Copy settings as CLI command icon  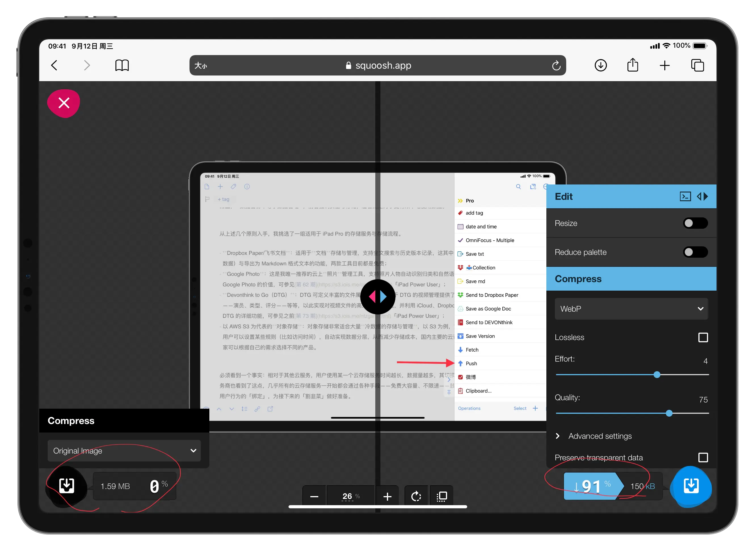point(685,196)
